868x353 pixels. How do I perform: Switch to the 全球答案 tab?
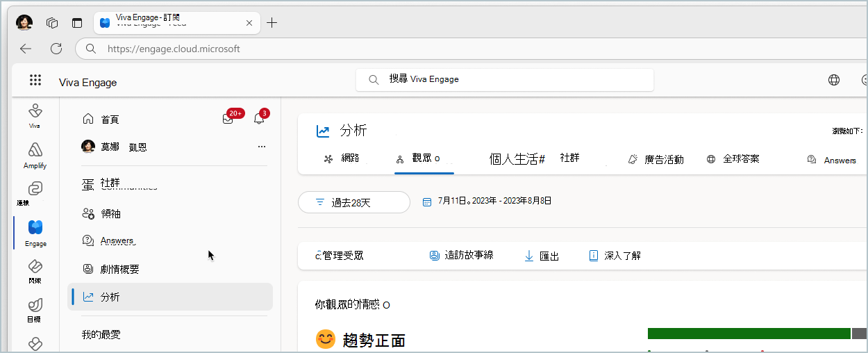733,158
